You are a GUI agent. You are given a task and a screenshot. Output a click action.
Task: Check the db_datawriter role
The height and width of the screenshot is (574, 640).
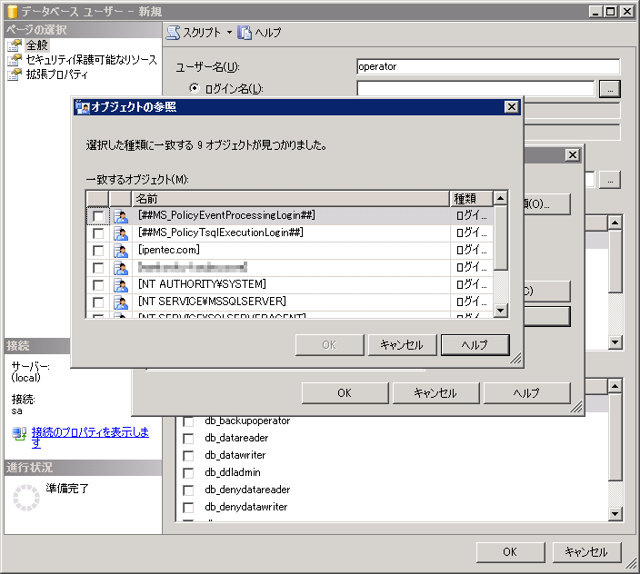(x=188, y=456)
